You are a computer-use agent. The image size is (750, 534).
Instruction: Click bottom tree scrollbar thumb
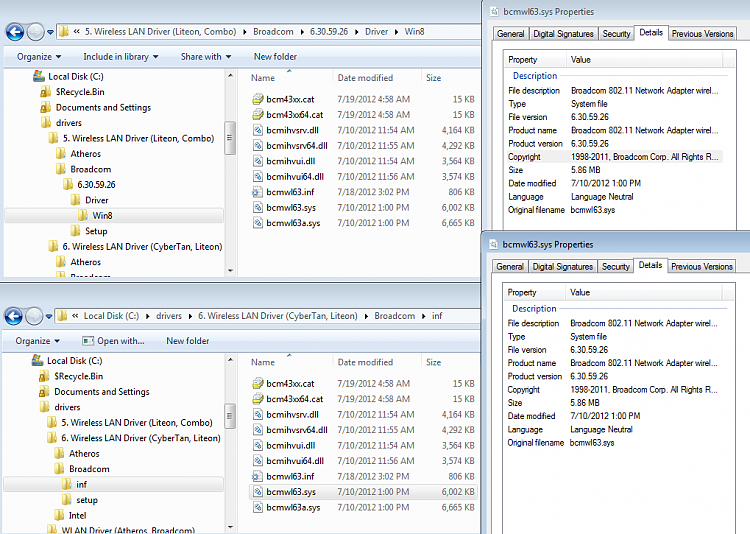230,416
